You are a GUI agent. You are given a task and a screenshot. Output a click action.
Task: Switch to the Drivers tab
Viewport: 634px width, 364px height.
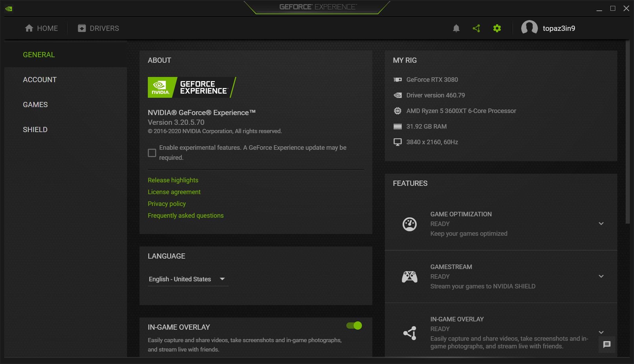[x=98, y=28]
